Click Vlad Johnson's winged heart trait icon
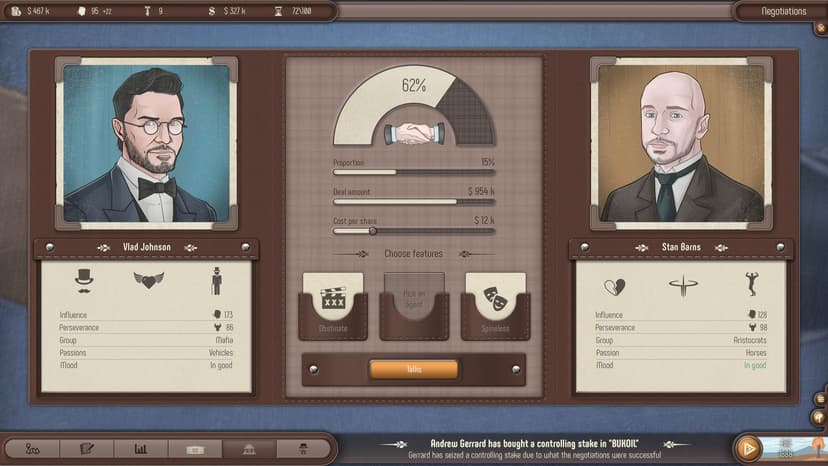 tap(148, 280)
